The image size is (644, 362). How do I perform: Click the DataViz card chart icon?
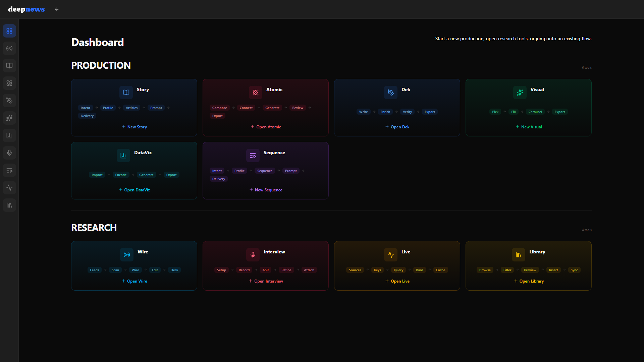click(123, 156)
